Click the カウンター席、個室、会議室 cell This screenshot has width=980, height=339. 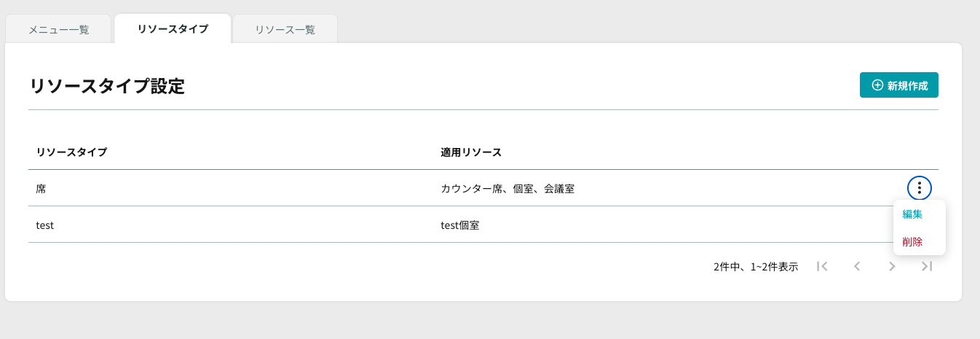coord(507,189)
